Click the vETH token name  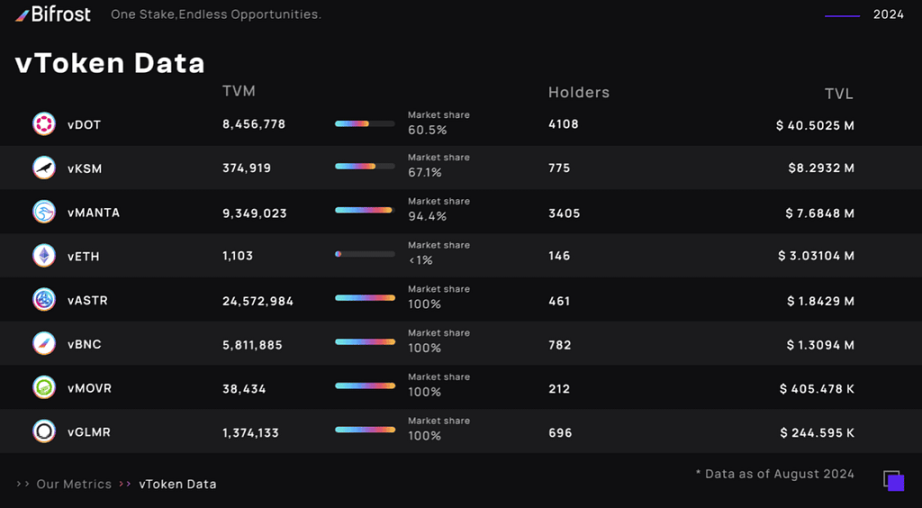(83, 256)
